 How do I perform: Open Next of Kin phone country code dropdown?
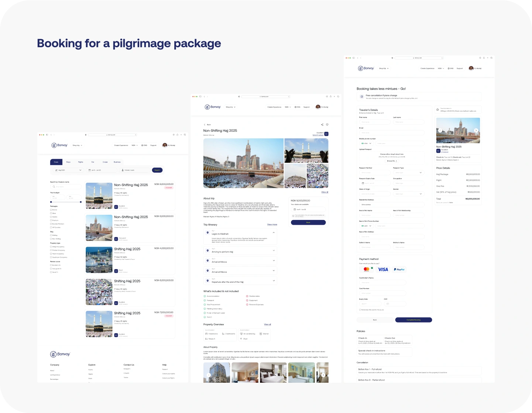click(366, 226)
